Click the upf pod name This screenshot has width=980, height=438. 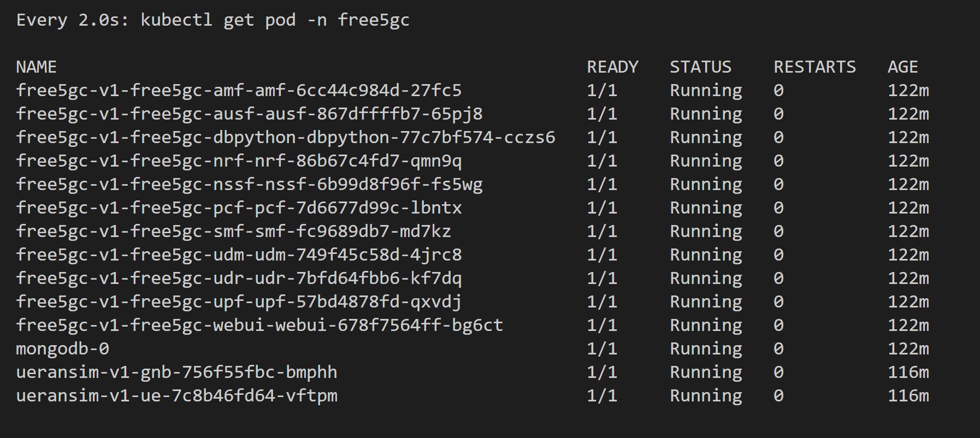click(239, 302)
